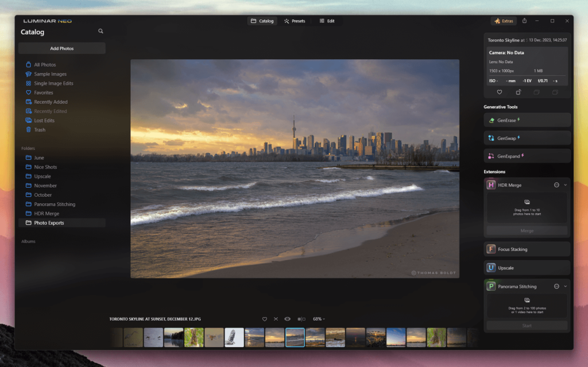
Task: Select the Panorama Stitching folder
Action: pyautogui.click(x=55, y=204)
